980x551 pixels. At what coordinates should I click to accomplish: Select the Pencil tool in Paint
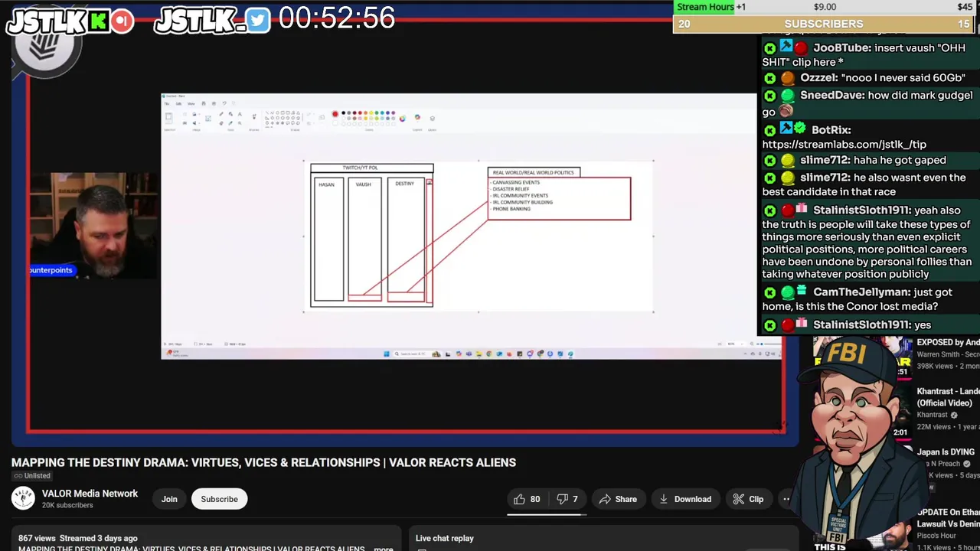[221, 114]
